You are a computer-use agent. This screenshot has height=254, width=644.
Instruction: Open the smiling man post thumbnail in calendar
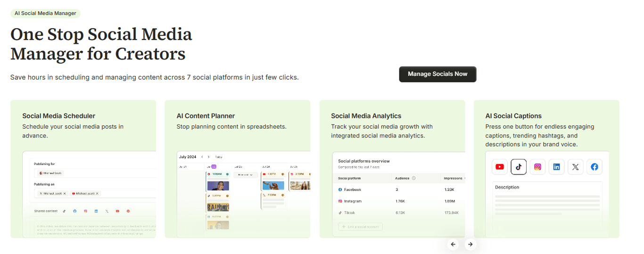218,186
